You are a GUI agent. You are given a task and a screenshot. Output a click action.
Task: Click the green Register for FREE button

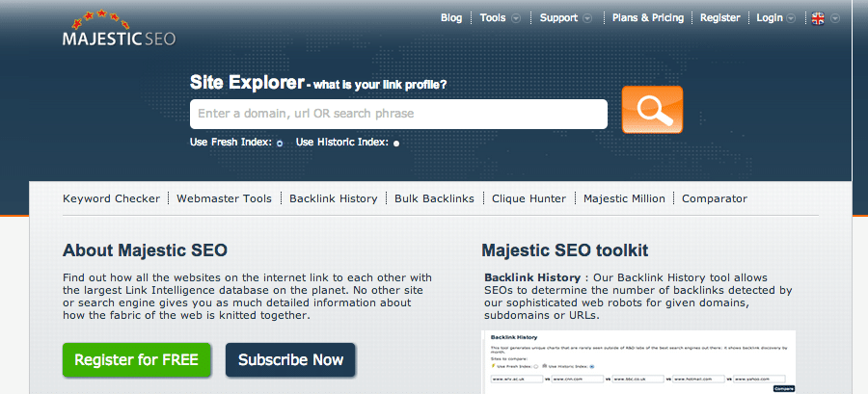(137, 360)
